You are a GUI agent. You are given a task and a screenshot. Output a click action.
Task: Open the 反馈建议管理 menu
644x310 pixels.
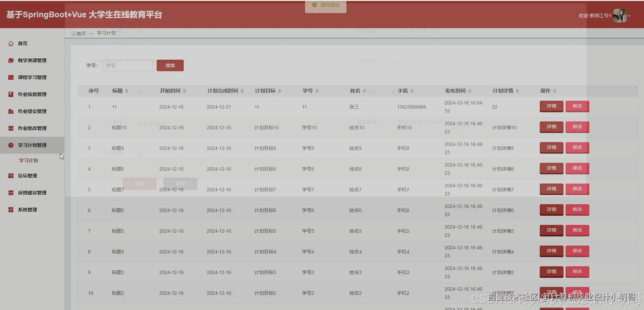tap(32, 193)
